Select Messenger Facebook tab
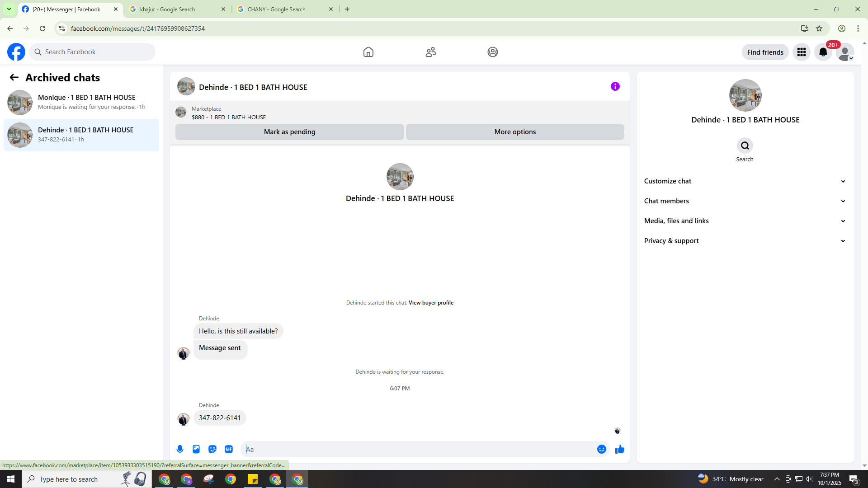Screen dimensions: 868x488 (x=70, y=9)
